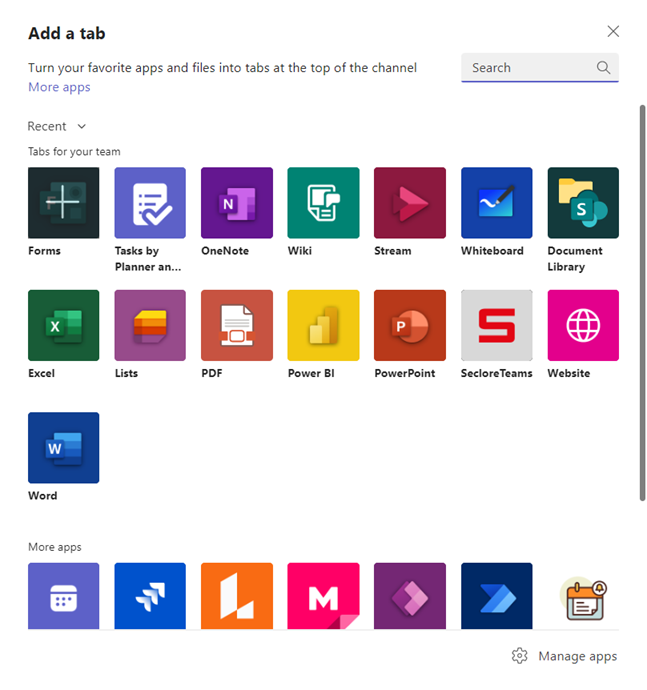Click the 'PowerPoint' label text
Screen dimensions: 647x690
404,373
